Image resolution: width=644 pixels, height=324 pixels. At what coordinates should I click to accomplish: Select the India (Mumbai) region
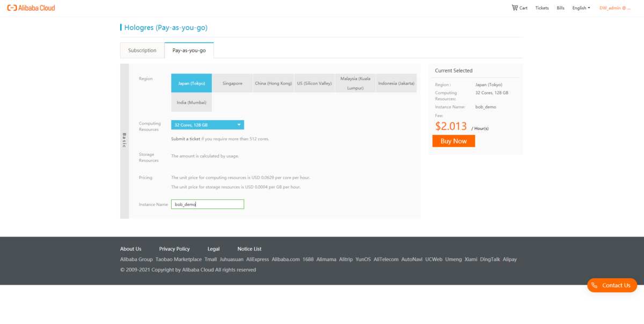[x=192, y=102]
